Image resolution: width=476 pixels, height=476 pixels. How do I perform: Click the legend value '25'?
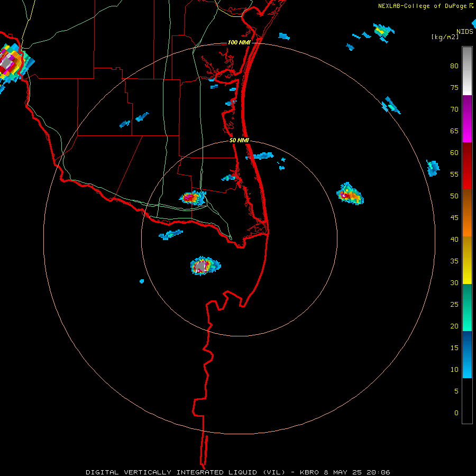(454, 304)
